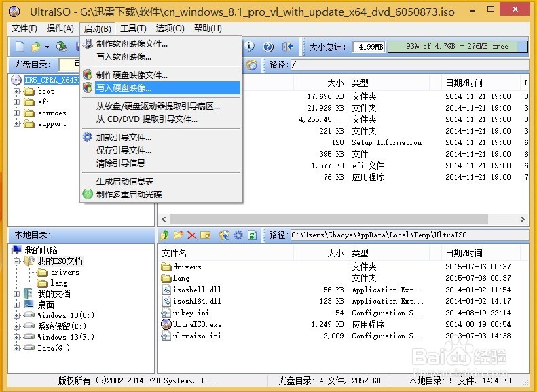Screen dimensions: 537x392
Task: Expand the Data(G:) drive node
Action: pyautogui.click(x=16, y=348)
